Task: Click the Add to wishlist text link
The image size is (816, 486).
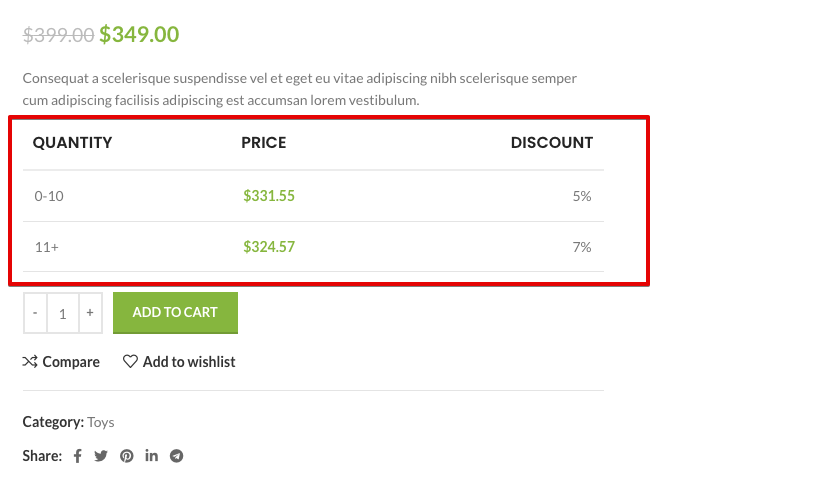Action: 189,362
